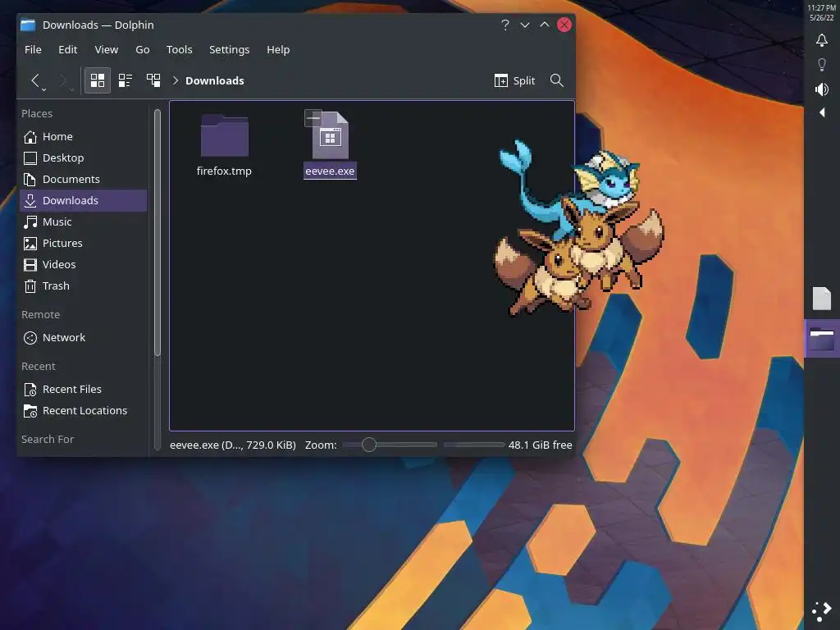The image size is (840, 630).
Task: Adjust the Zoom slider handle
Action: pos(368,445)
